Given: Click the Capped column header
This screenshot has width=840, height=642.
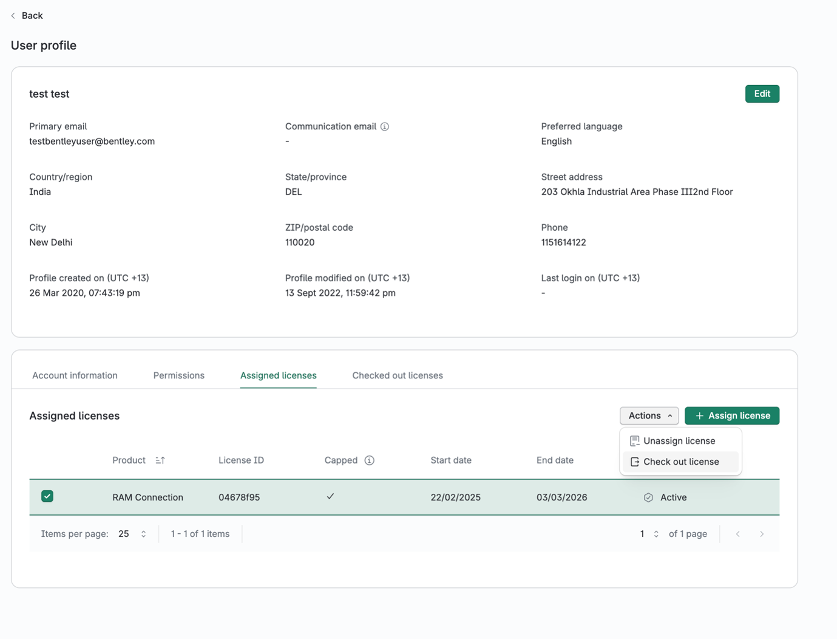Looking at the screenshot, I should coord(341,460).
